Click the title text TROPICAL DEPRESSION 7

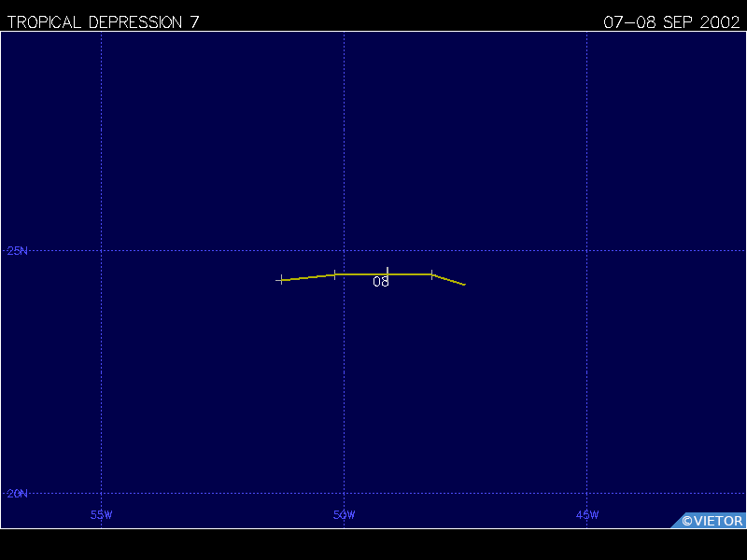tap(103, 22)
